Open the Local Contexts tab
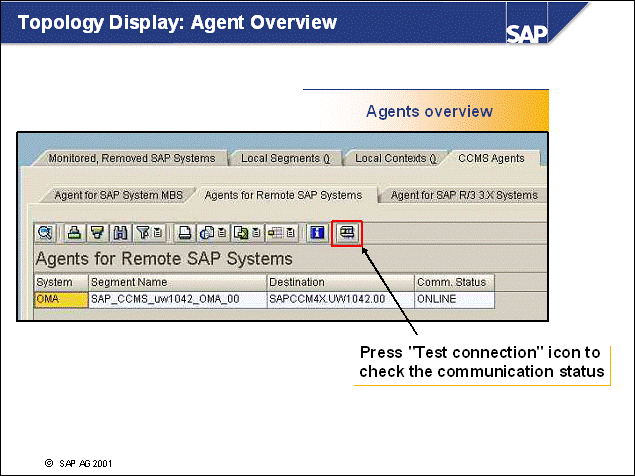Screen dimensions: 635x476 click(x=396, y=158)
